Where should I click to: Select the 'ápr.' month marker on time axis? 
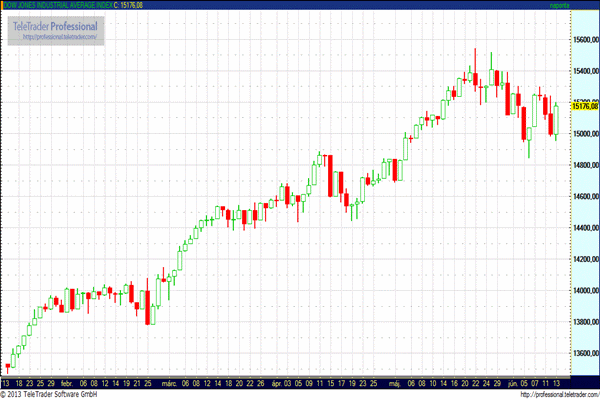(276, 383)
